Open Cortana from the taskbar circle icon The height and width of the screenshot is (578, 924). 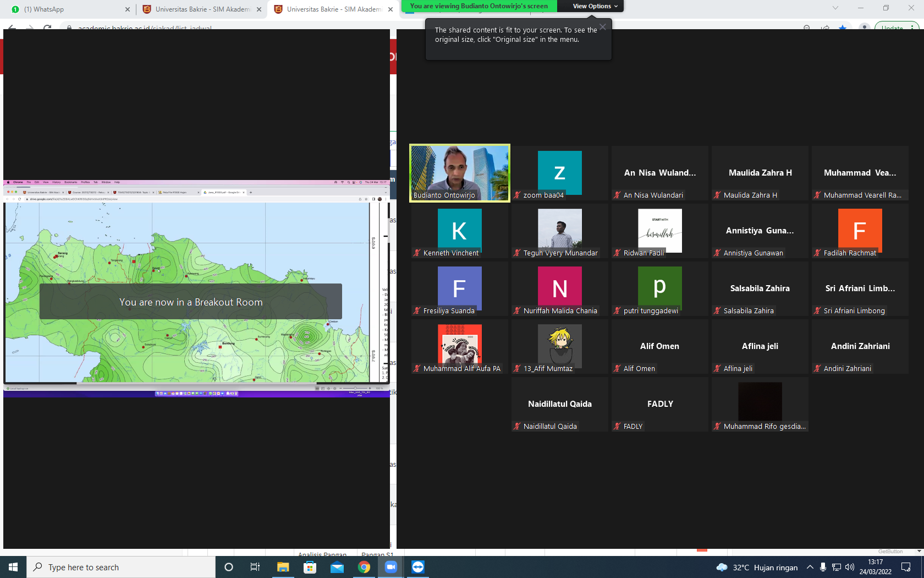click(229, 567)
